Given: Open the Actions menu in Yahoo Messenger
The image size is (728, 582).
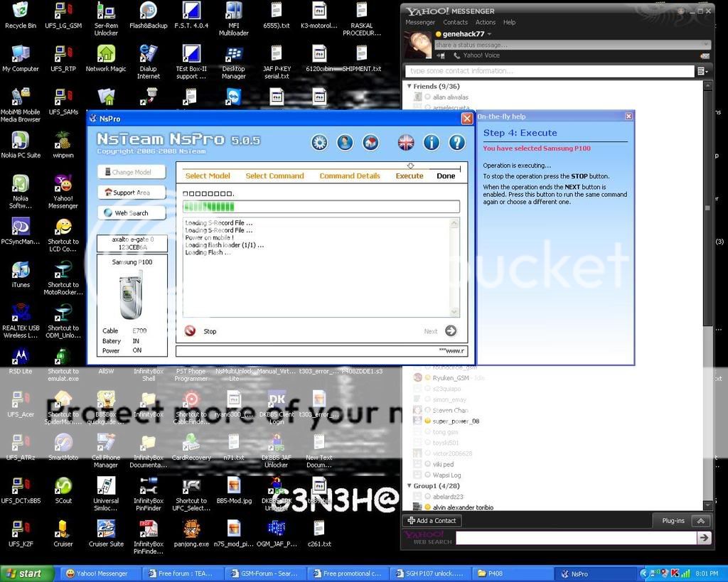Looking at the screenshot, I should [486, 23].
